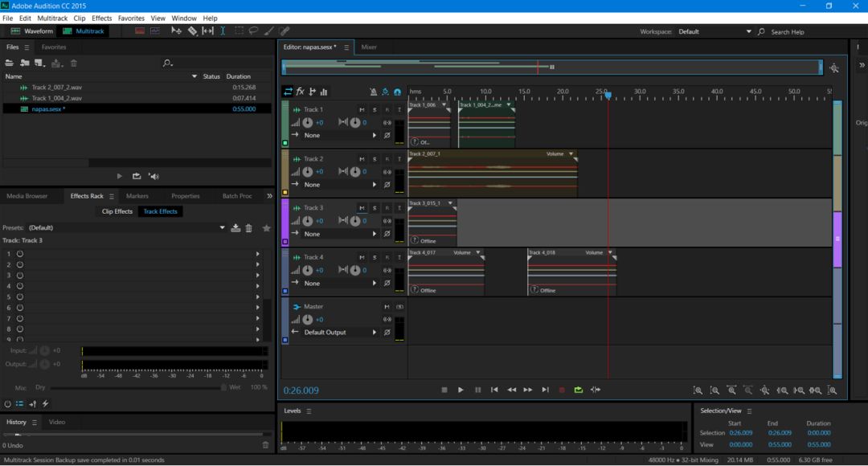The height and width of the screenshot is (466, 868).
Task: Arm Track 4 for recording
Action: pyautogui.click(x=387, y=258)
